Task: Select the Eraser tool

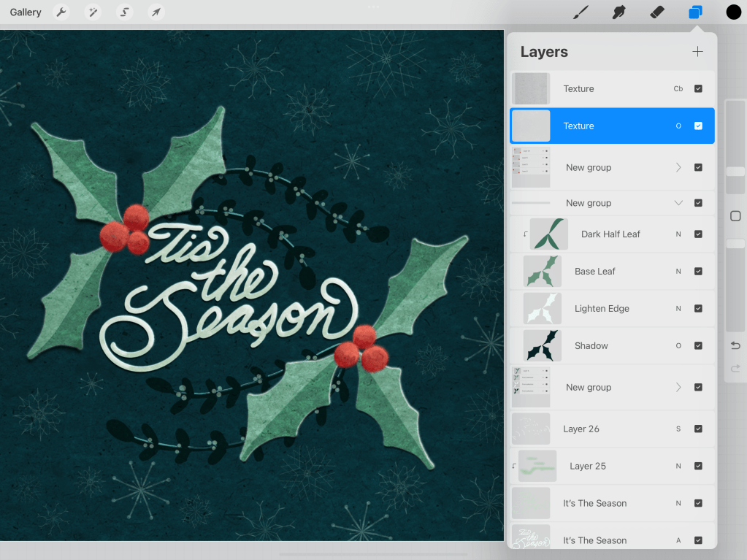Action: pos(657,12)
